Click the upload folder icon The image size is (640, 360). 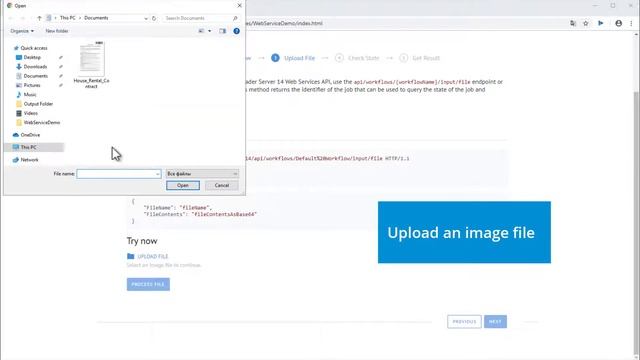click(x=131, y=256)
